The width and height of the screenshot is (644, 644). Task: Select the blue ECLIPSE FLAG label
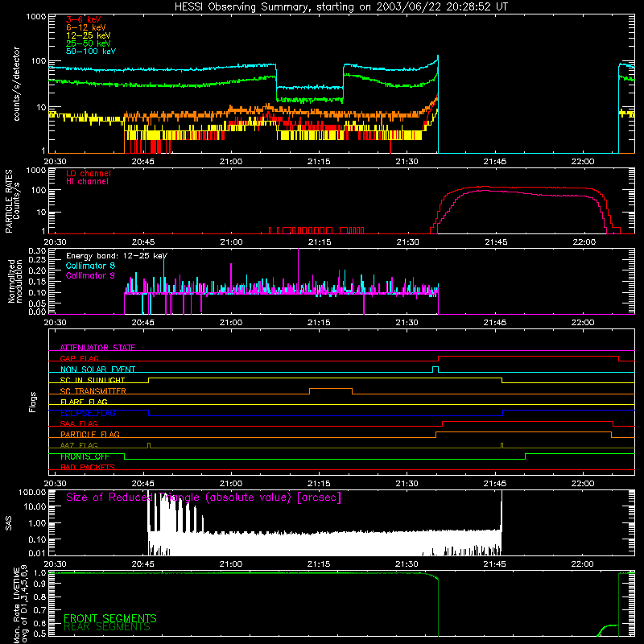click(88, 413)
